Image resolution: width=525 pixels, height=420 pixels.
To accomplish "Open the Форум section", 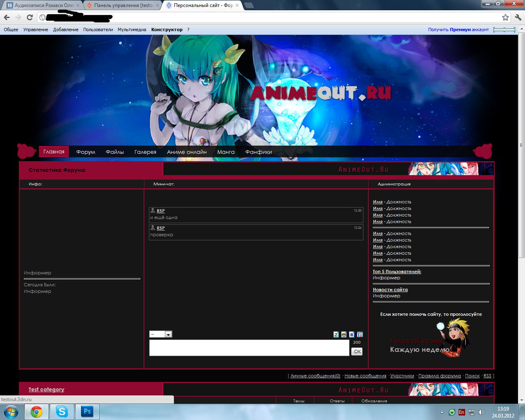I will click(x=86, y=152).
